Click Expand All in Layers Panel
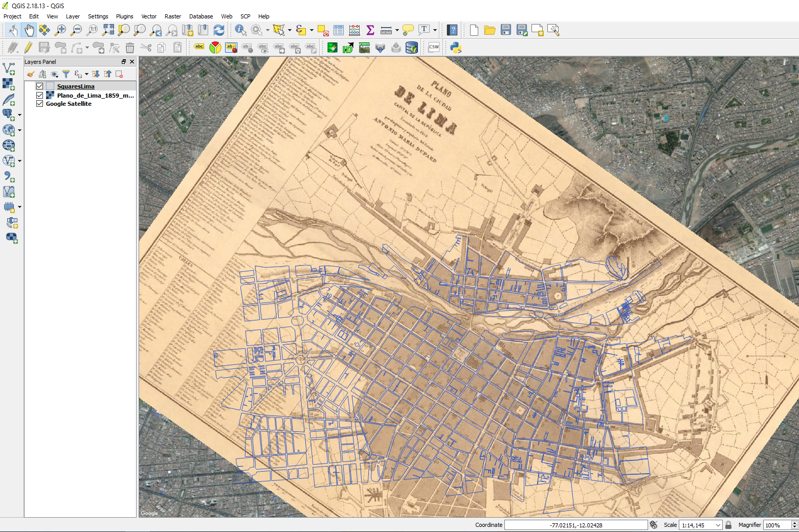Viewport: 799px width, 532px height. 96,75
